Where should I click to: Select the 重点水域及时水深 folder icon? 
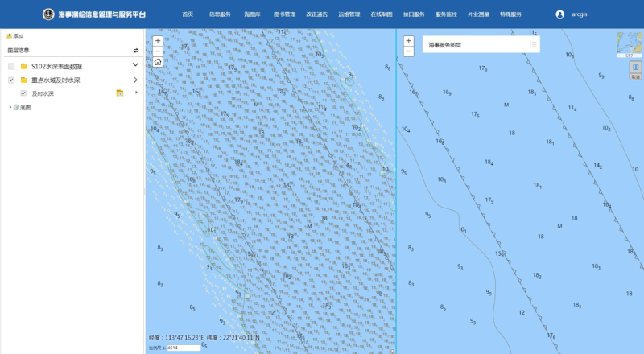(24, 80)
